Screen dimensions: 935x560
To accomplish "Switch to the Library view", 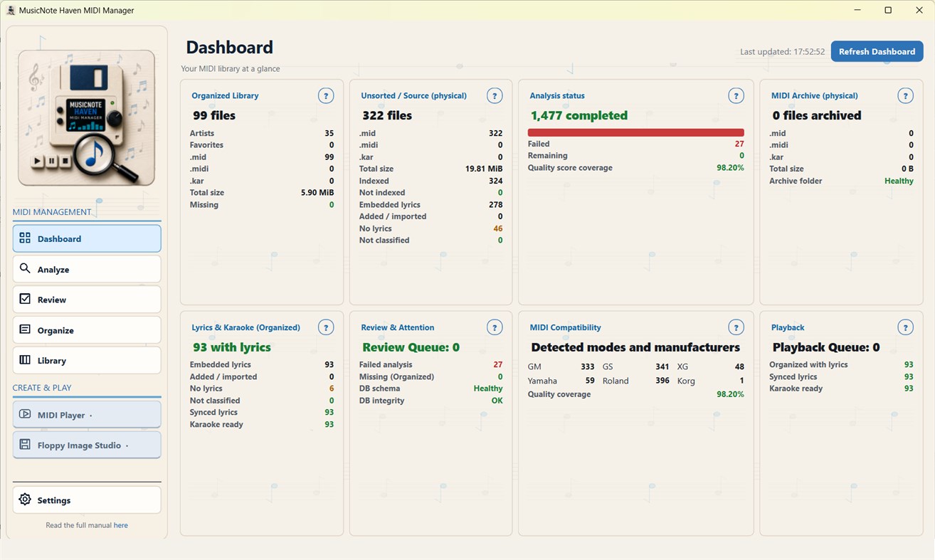I will pyautogui.click(x=87, y=360).
